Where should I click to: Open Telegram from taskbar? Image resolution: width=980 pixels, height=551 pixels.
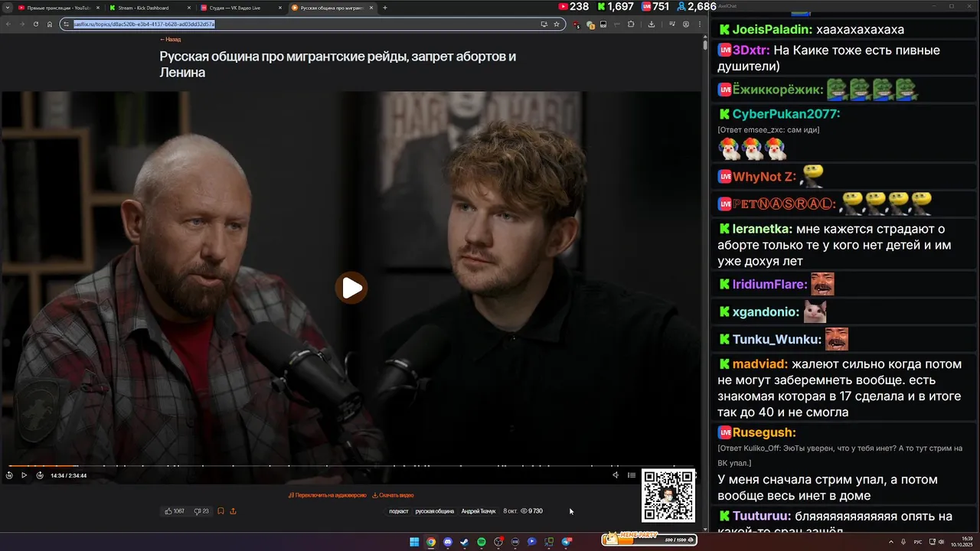pos(567,542)
